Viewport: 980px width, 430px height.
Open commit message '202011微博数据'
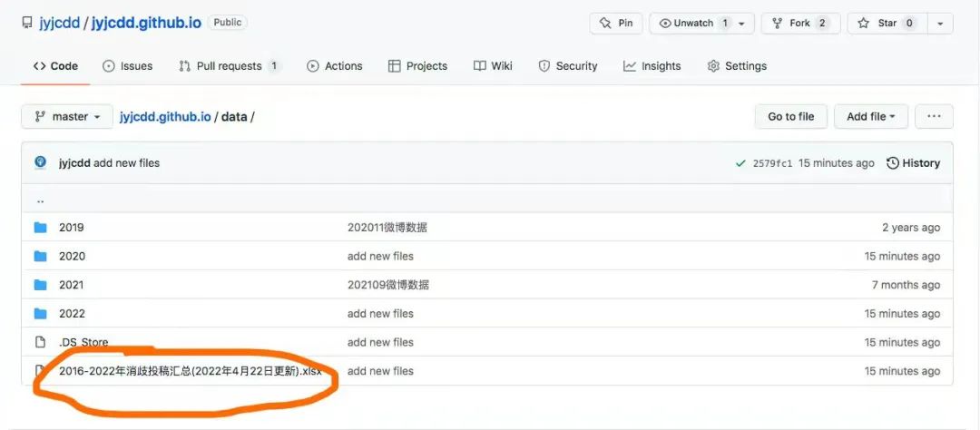(x=387, y=228)
